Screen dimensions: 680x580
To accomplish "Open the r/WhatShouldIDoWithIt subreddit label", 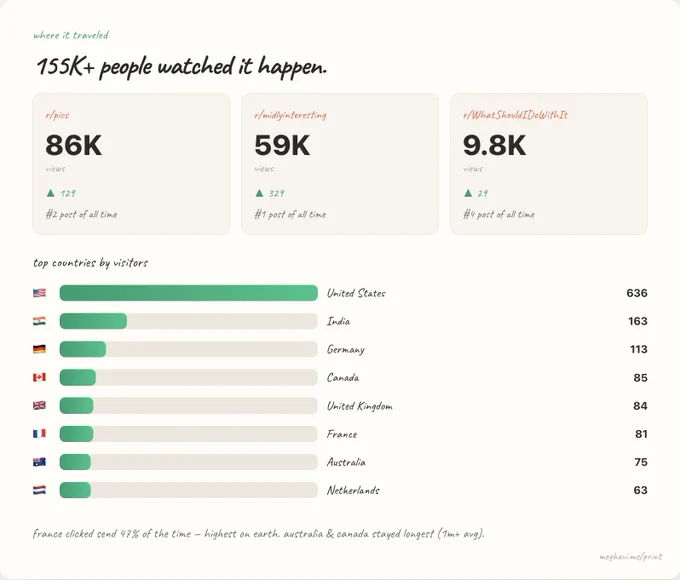I will (515, 115).
